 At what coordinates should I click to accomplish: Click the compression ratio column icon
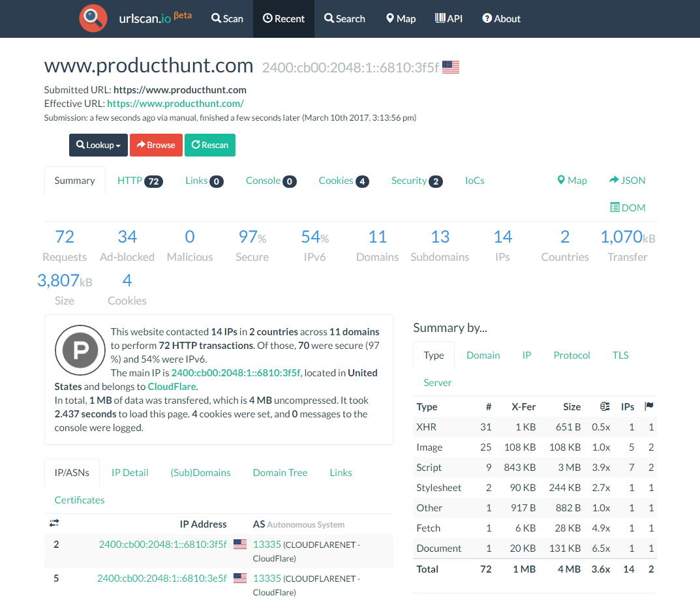coord(605,406)
